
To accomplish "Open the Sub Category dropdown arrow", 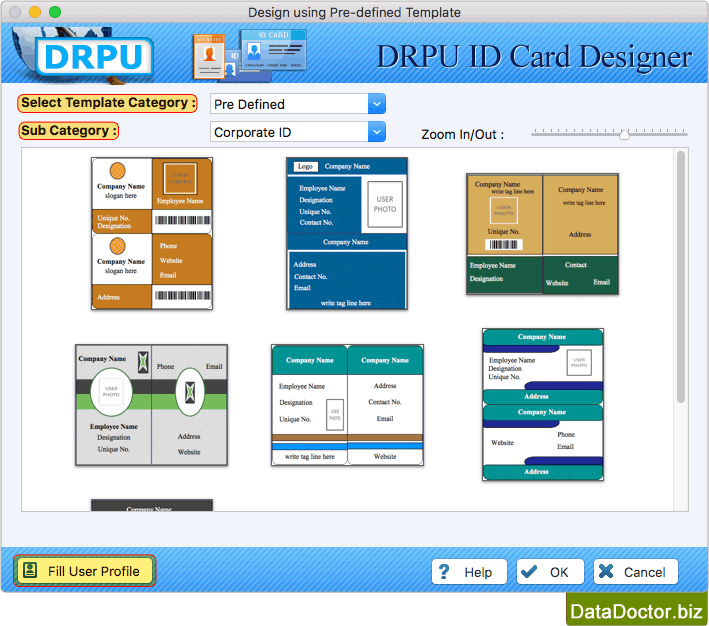I will click(376, 132).
